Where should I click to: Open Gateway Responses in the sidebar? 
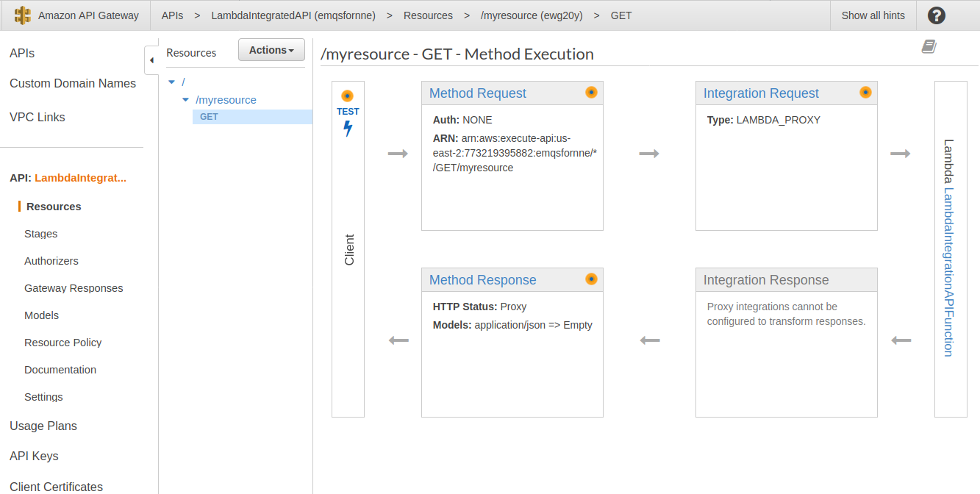75,287
